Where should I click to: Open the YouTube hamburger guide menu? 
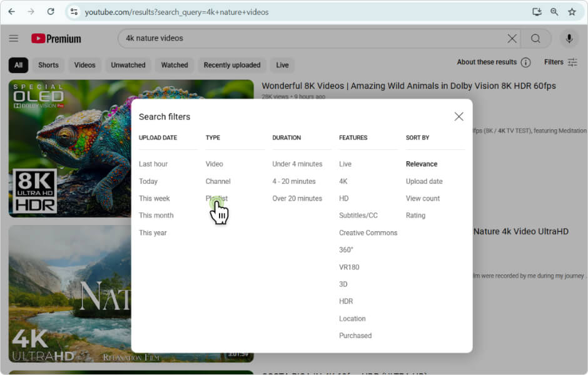tap(14, 39)
